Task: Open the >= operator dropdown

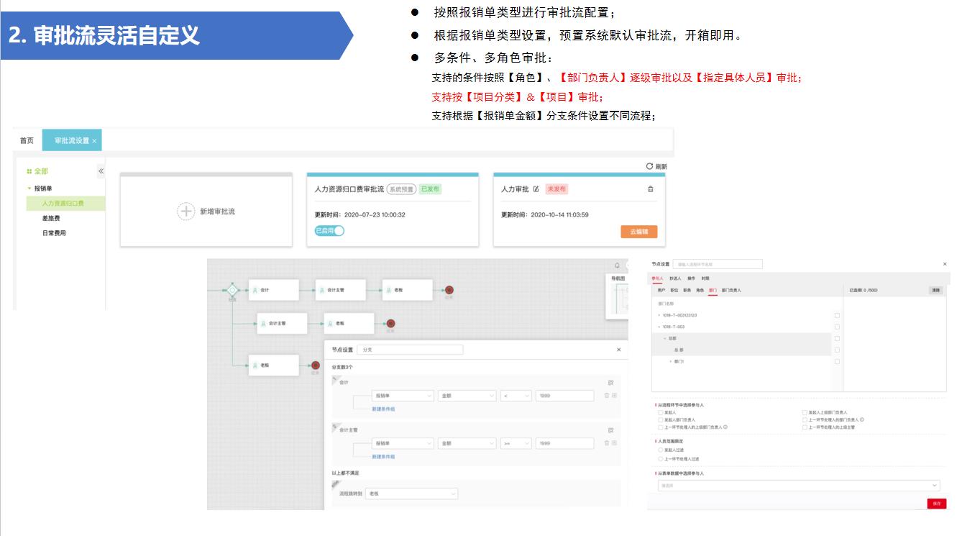Action: pyautogui.click(x=516, y=444)
